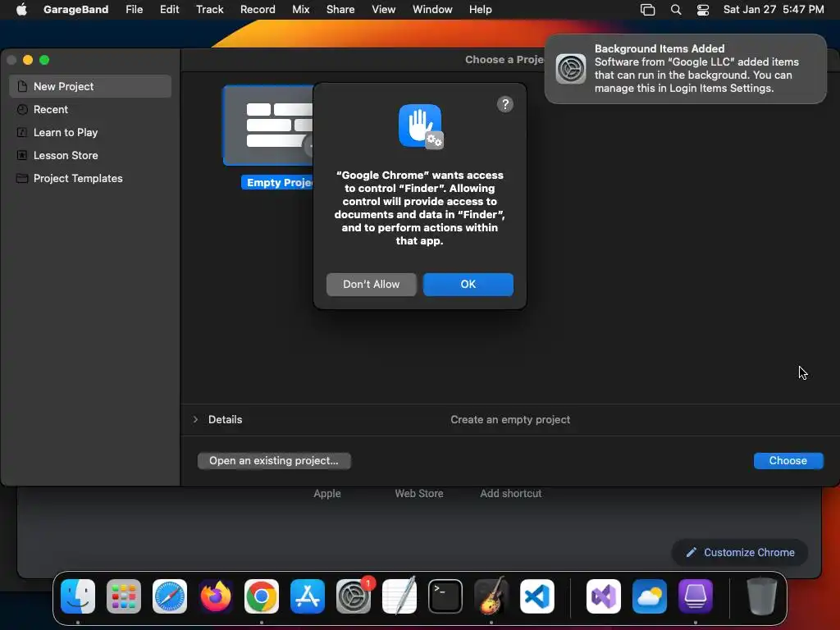Click the date and time in the menu bar
840x630 pixels.
click(x=774, y=10)
